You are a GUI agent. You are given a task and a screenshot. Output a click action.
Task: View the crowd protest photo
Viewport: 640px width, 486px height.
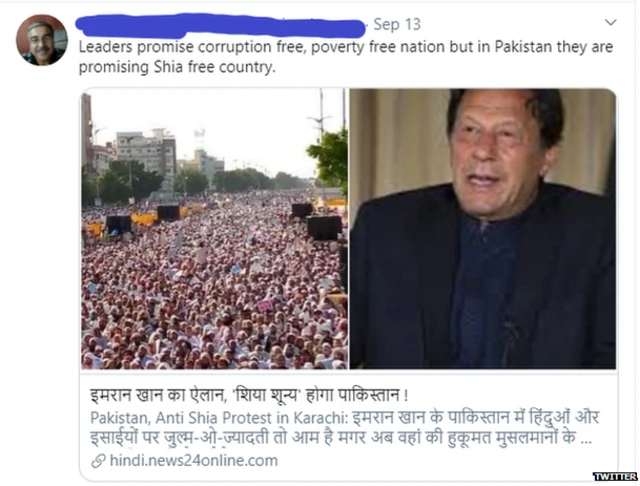click(x=214, y=229)
